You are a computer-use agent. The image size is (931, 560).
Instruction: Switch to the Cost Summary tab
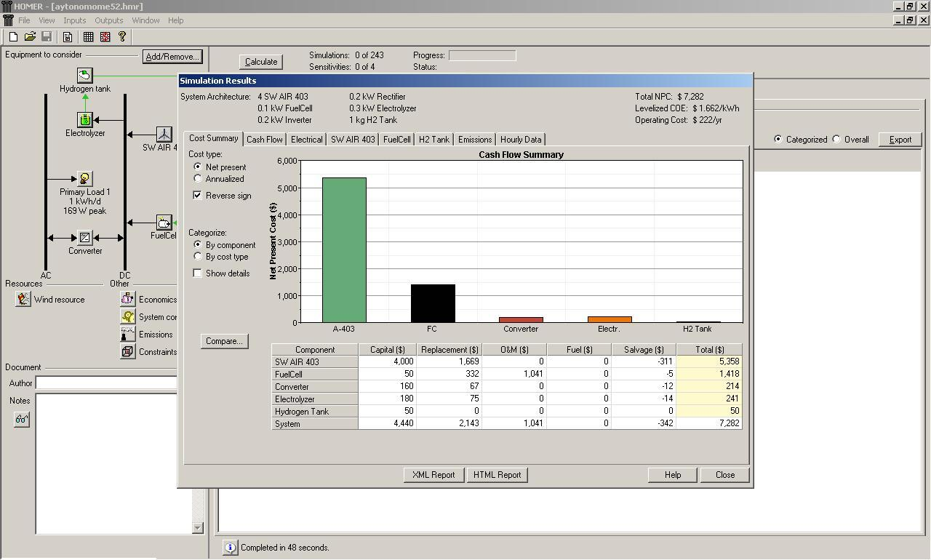[213, 138]
